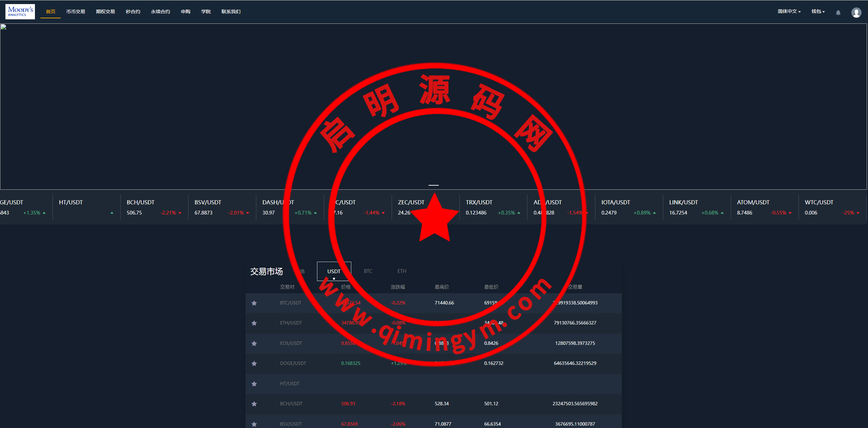Open 币币交易 in the navigation menu
The height and width of the screenshot is (428, 868).
[x=76, y=12]
